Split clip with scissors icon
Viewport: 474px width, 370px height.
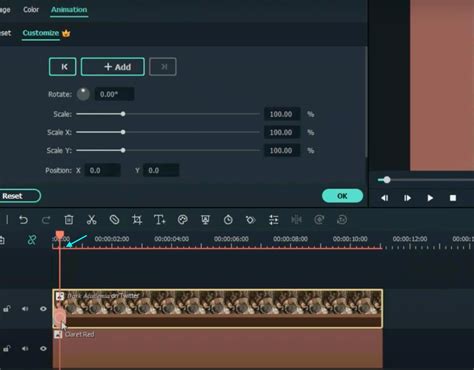tap(91, 220)
